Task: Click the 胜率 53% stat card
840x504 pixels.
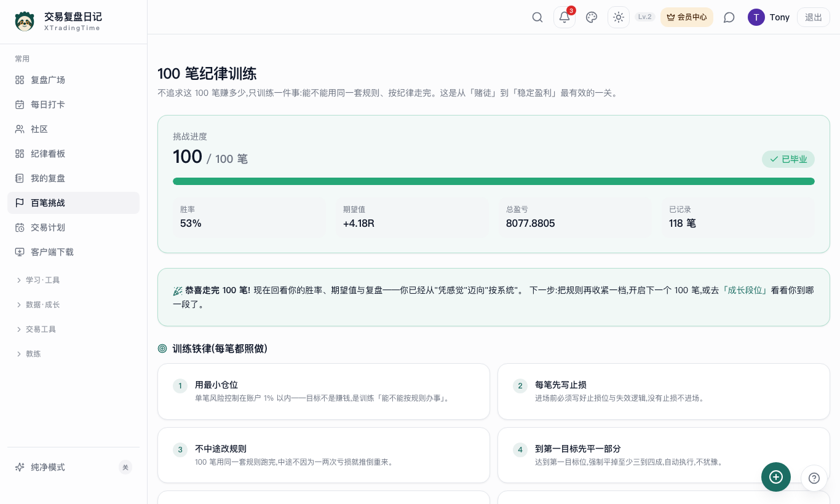Action: tap(249, 217)
